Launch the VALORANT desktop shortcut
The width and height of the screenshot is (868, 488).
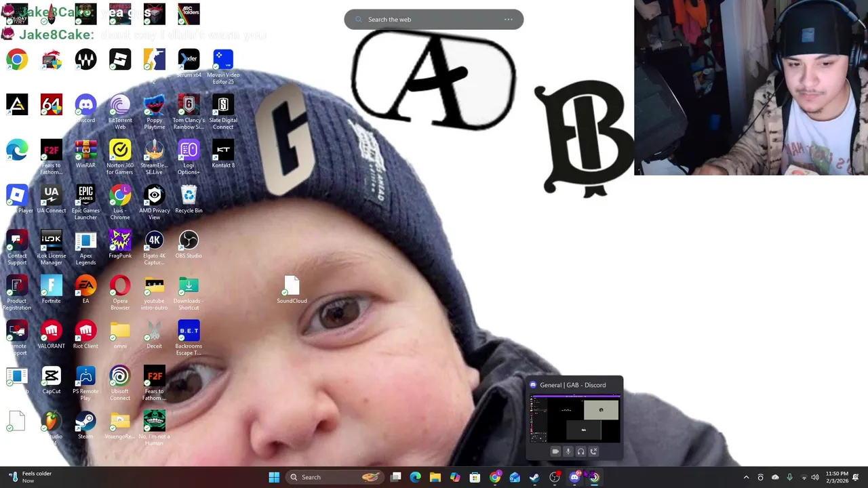point(52,335)
